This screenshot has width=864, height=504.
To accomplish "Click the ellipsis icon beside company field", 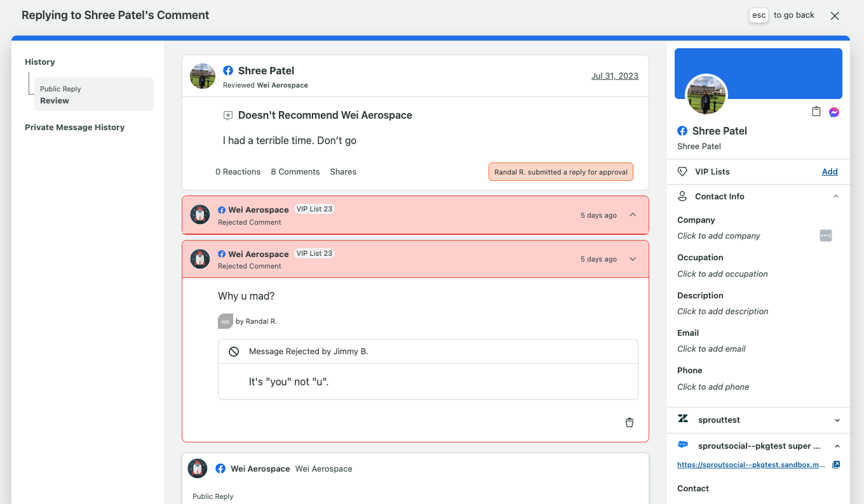I will (x=826, y=235).
